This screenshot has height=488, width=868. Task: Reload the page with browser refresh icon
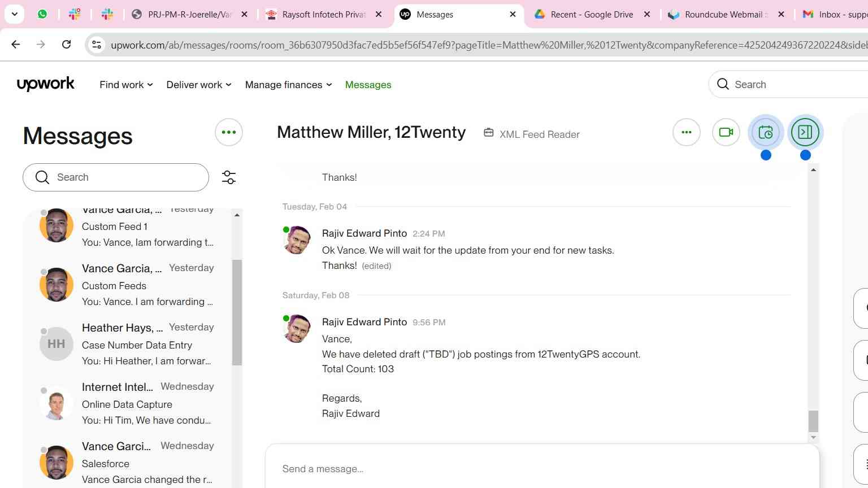click(66, 44)
